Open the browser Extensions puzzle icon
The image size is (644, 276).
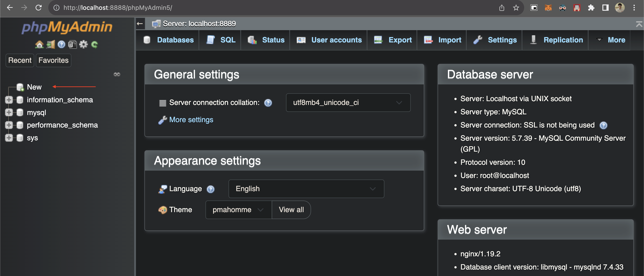coord(591,8)
